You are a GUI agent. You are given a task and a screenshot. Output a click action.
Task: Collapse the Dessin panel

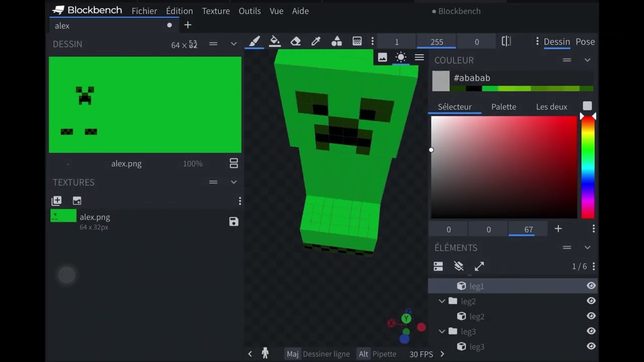click(233, 44)
